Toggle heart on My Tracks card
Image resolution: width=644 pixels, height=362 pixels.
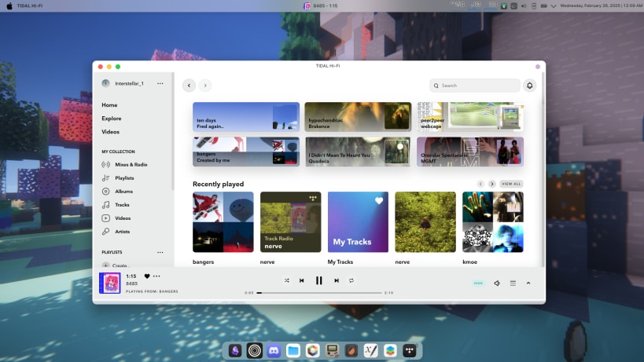click(x=379, y=200)
